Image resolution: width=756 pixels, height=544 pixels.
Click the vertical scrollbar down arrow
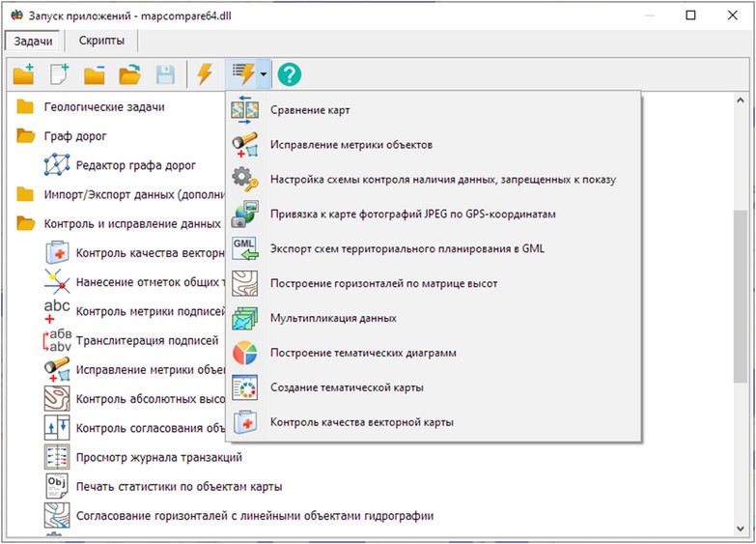pos(741,529)
